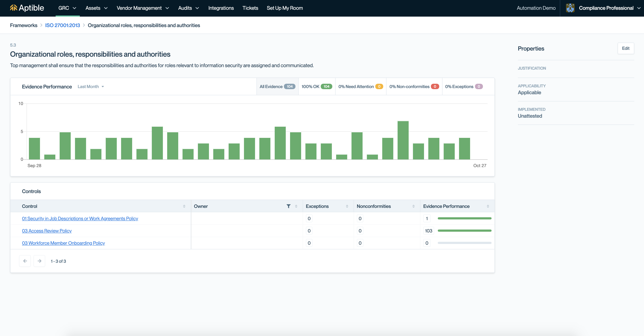Filter by 100% OK evidence
The image size is (644, 336).
[317, 86]
